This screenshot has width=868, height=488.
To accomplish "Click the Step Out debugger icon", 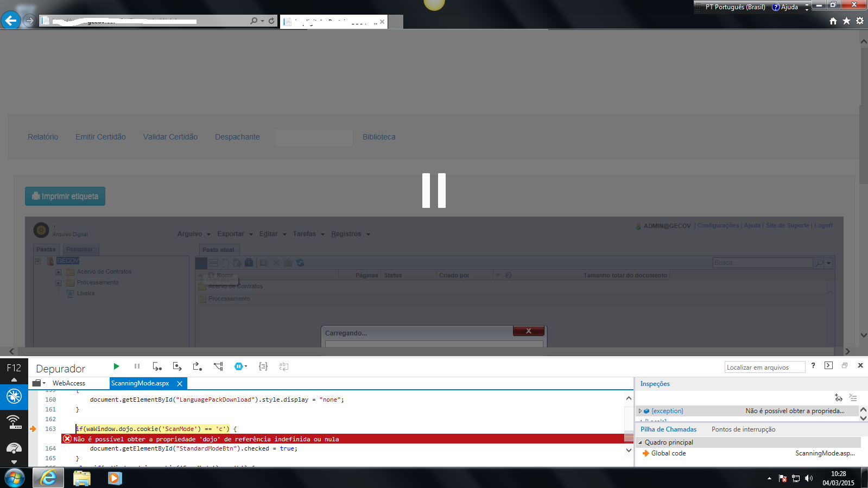I will pyautogui.click(x=198, y=366).
